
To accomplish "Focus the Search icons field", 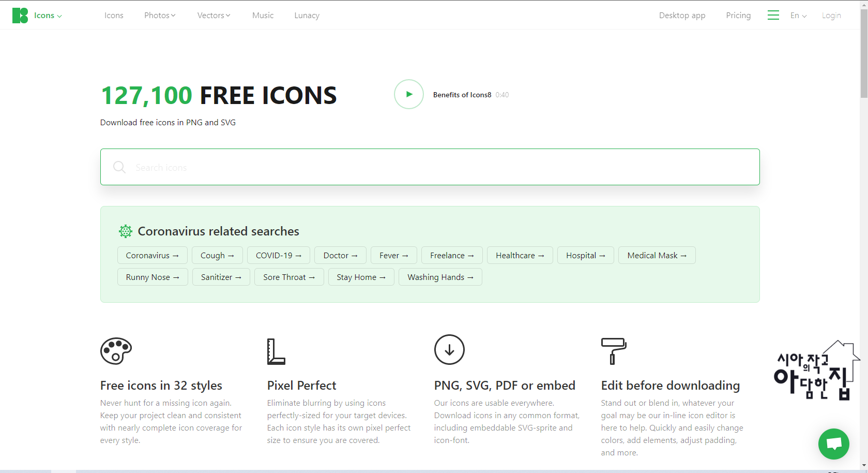I will coord(430,167).
